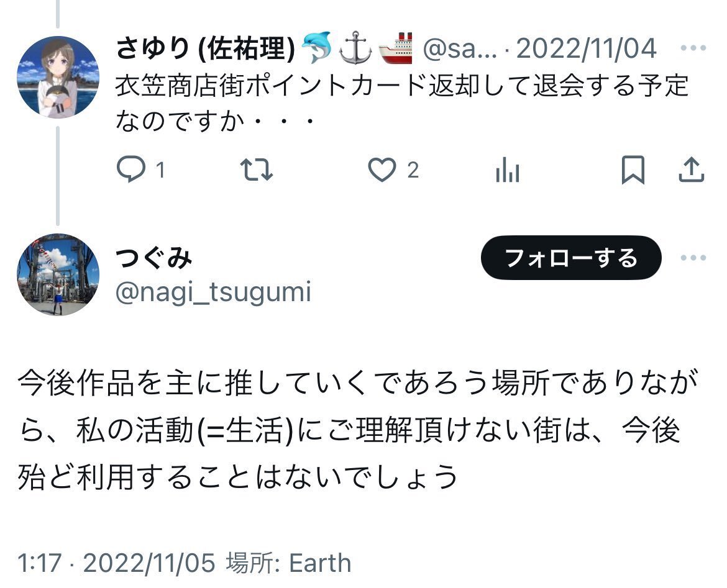Open reply on さゆり's tweet
Screen dimensions: 727x588
pyautogui.click(x=131, y=169)
